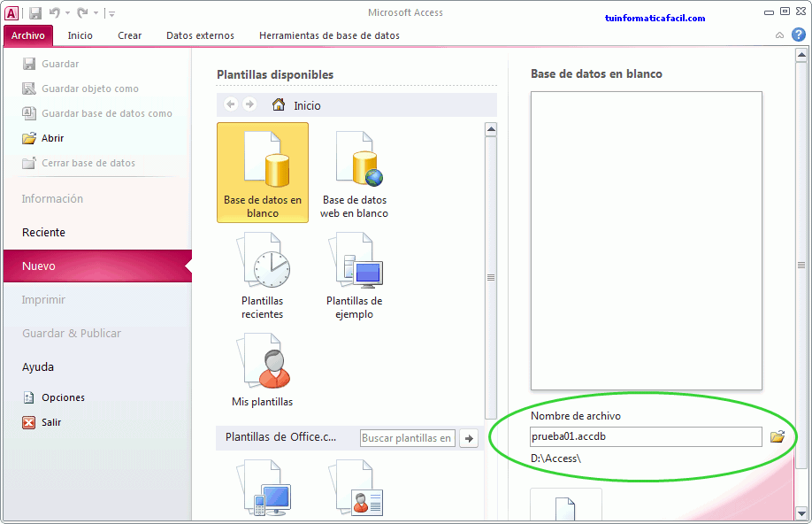
Task: Open Customize Quick Access Toolbar dropdown
Action: pyautogui.click(x=111, y=13)
